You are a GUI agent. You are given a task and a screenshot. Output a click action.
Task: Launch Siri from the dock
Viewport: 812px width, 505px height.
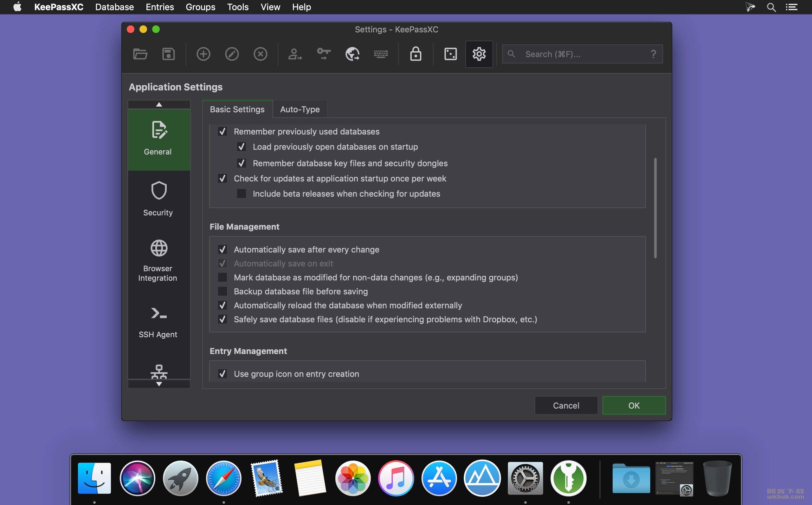[138, 478]
